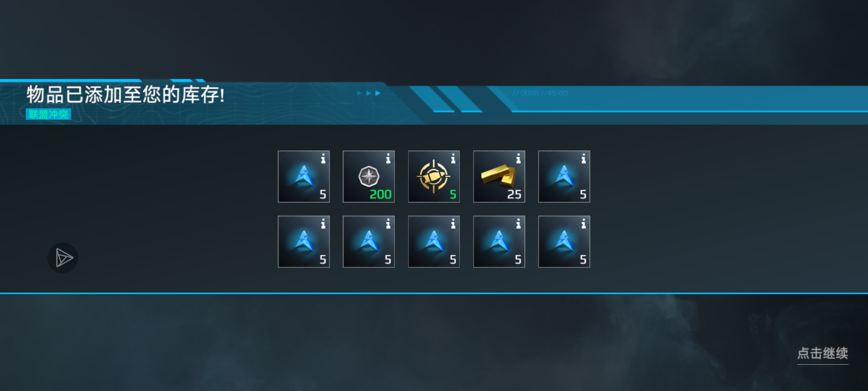Select the second blue crystal in bottom row

(369, 242)
